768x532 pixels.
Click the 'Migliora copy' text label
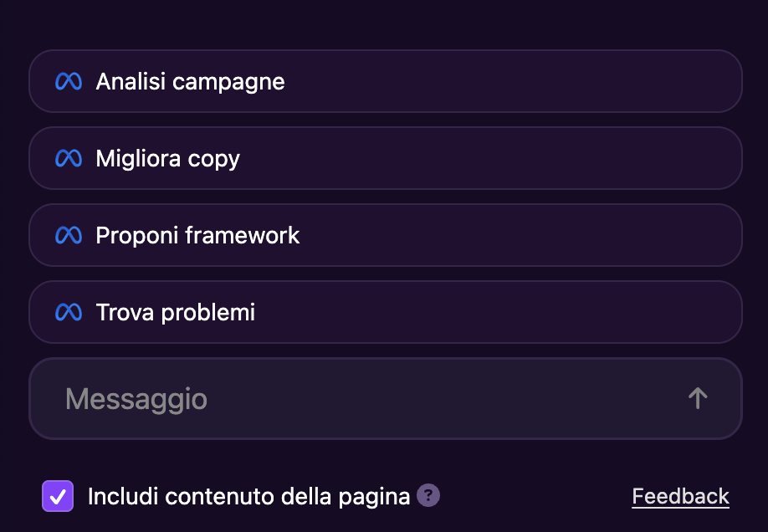167,158
